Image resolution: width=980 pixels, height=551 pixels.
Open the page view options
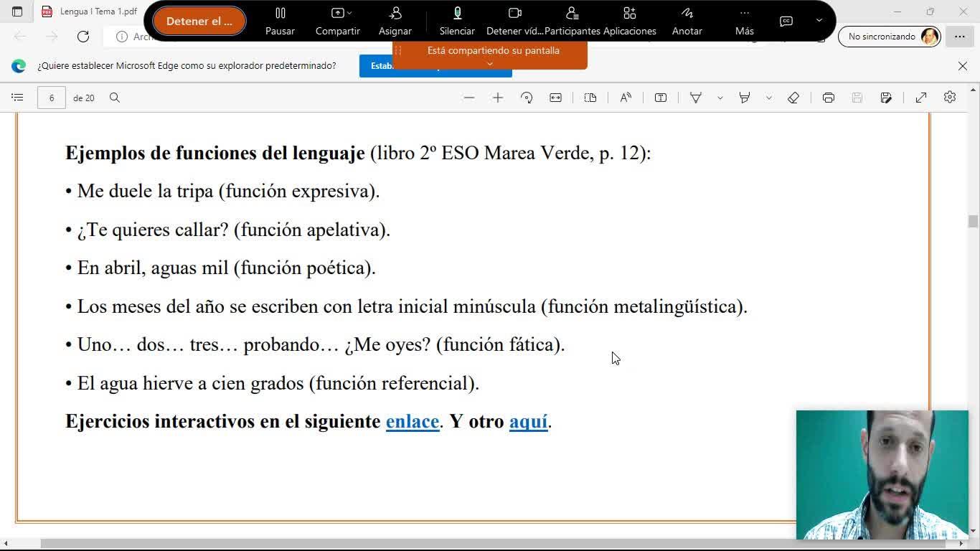click(x=590, y=98)
